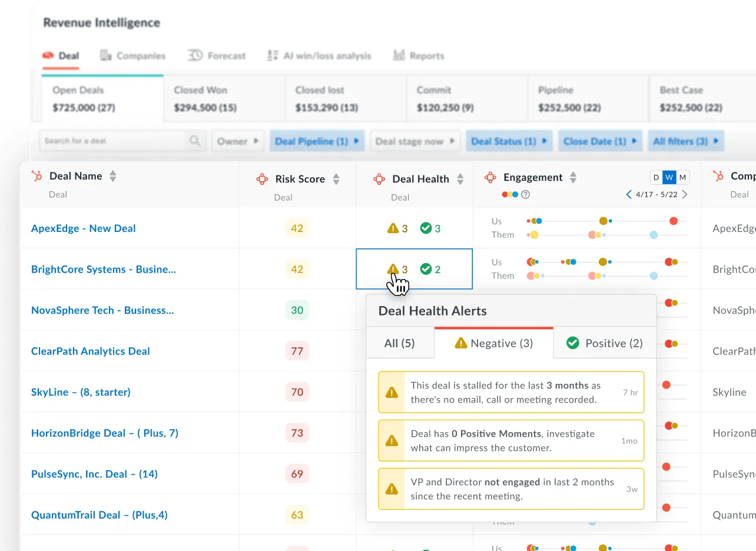
Task: Open the ApexEdge - New Deal link
Action: [x=83, y=228]
